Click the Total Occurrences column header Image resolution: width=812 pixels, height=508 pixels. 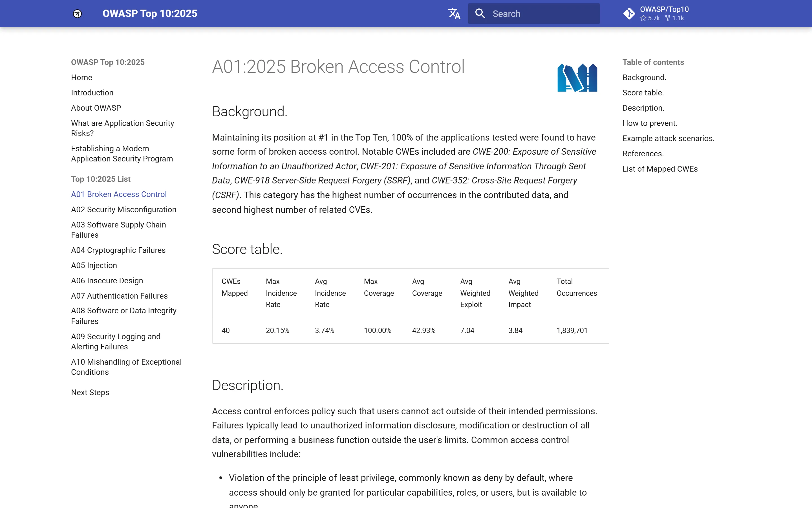[577, 287]
